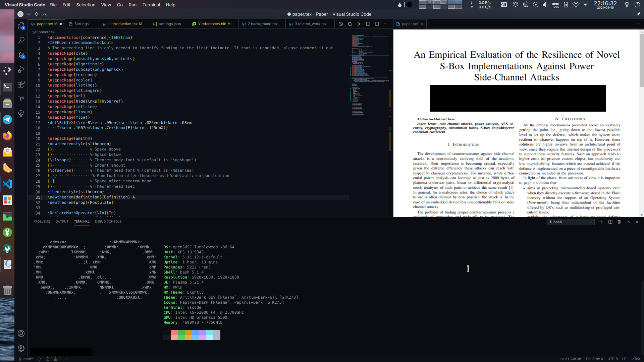The height and width of the screenshot is (362, 644).
Task: Open Source Control view showing 8 changes
Action: 21,55
